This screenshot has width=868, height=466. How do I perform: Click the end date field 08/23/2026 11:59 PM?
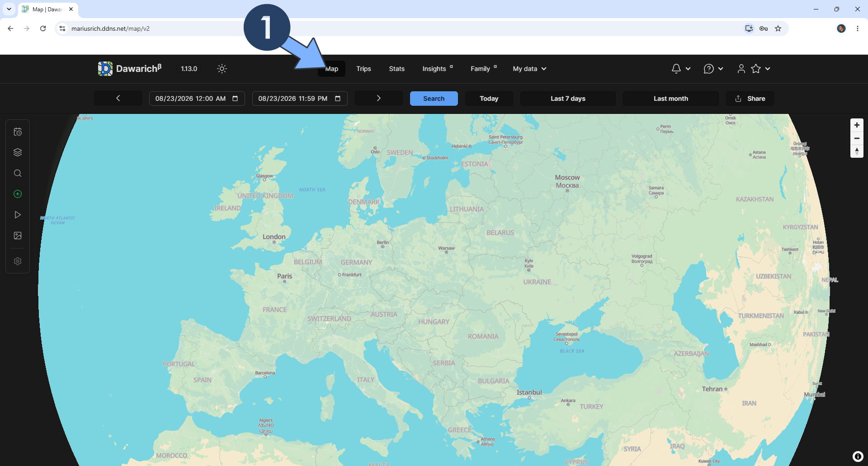300,99
